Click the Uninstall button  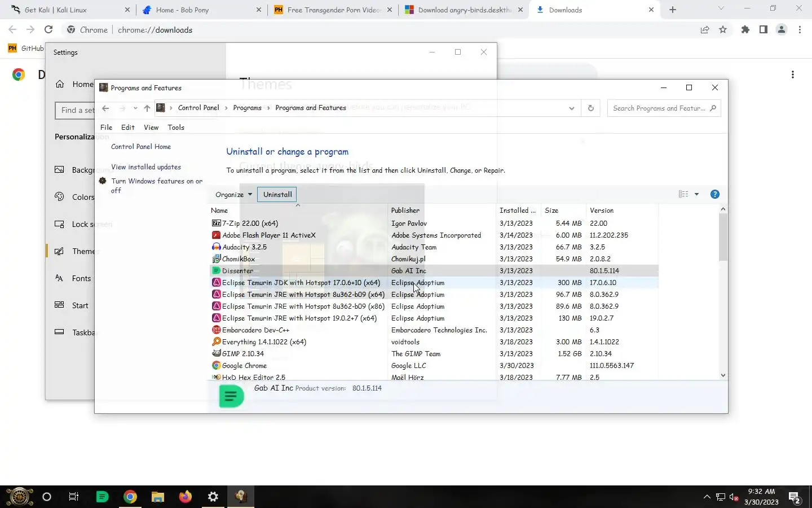click(x=277, y=194)
